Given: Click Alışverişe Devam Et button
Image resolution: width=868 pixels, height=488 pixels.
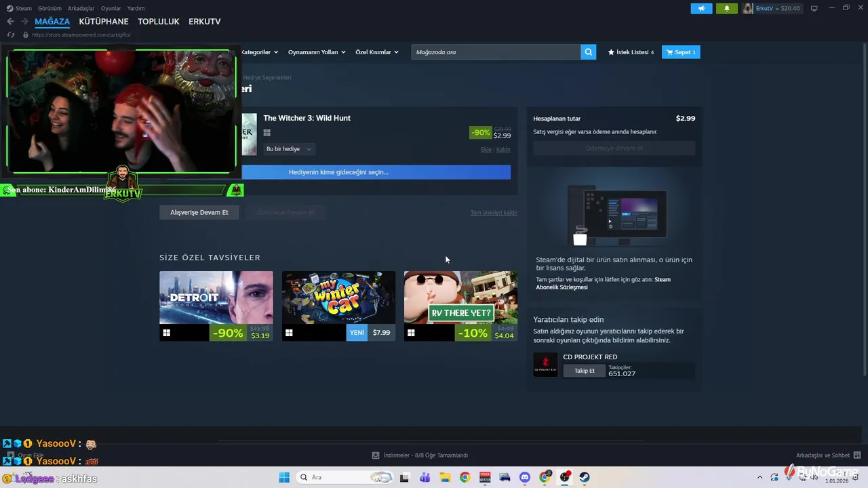Looking at the screenshot, I should [199, 212].
